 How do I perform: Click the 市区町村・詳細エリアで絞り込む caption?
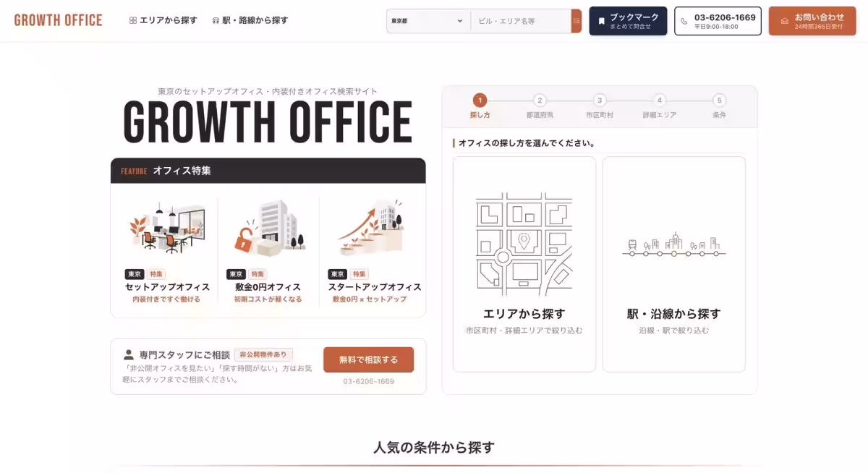[x=524, y=331]
